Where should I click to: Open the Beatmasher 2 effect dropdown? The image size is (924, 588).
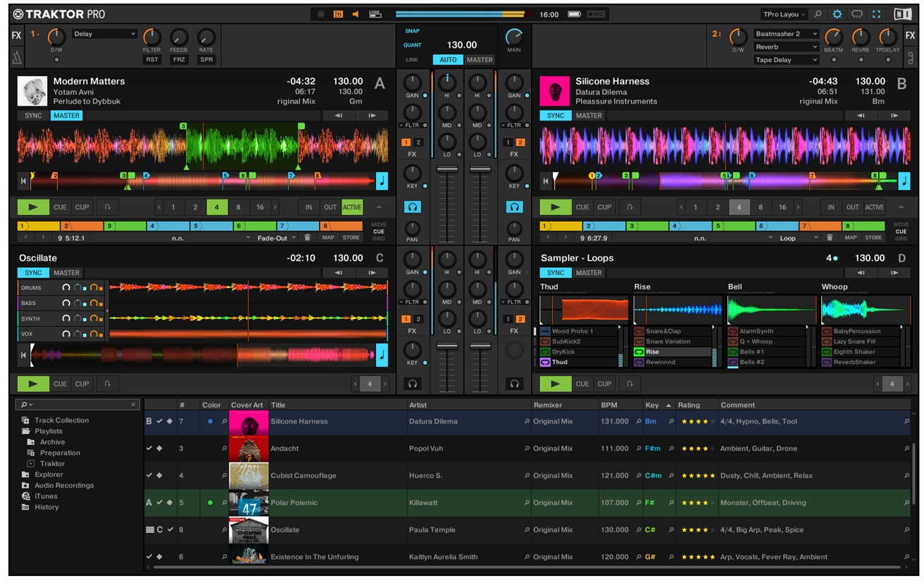(x=786, y=34)
